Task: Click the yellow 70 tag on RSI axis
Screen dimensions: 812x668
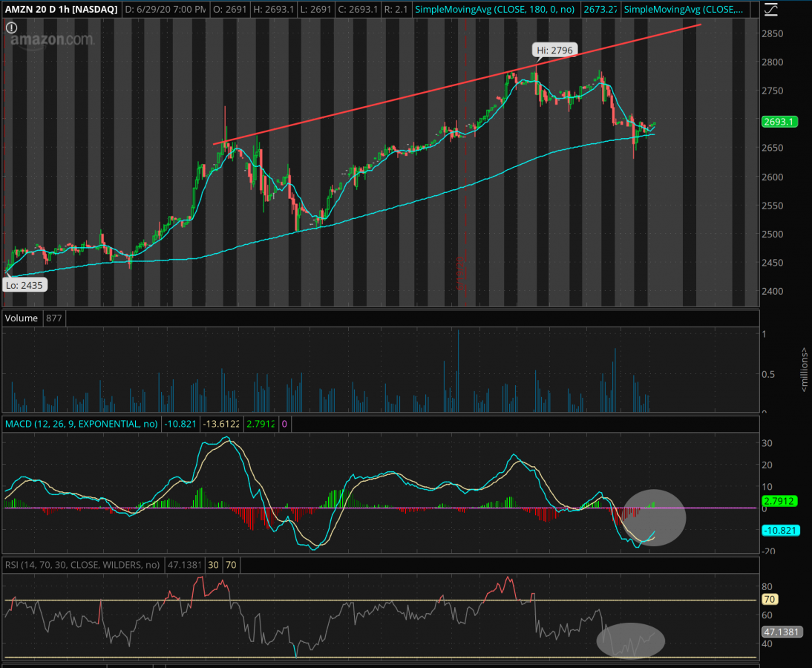Action: pos(770,600)
